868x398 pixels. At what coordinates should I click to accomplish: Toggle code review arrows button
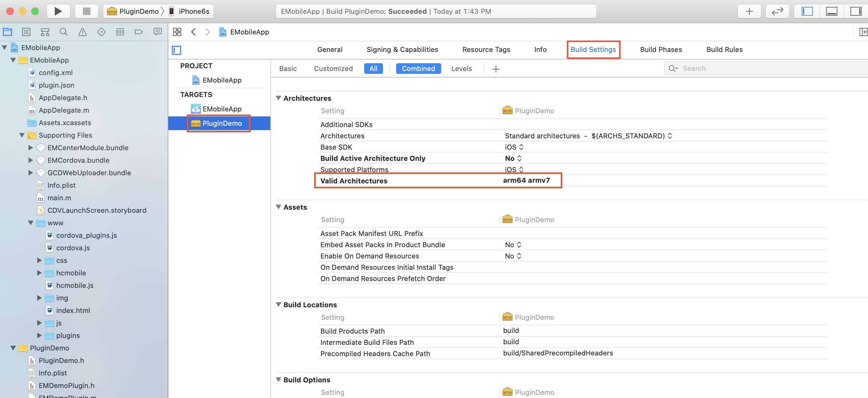pyautogui.click(x=777, y=11)
